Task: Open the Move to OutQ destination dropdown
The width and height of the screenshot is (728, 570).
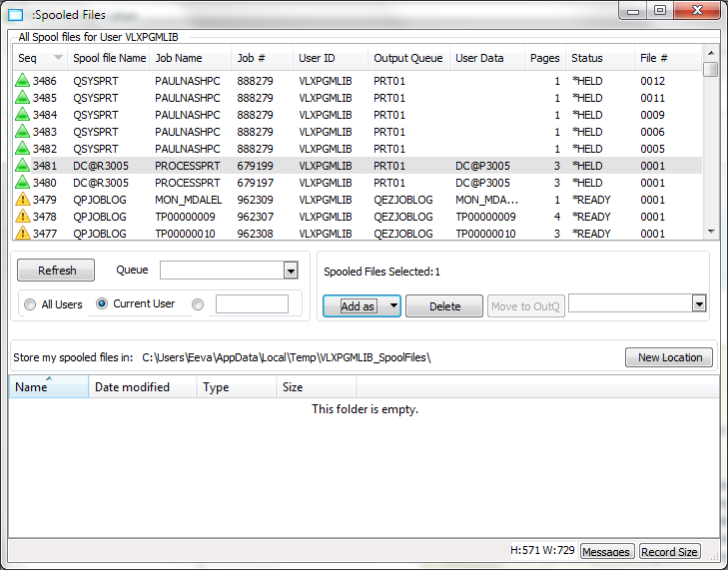Action: click(699, 304)
